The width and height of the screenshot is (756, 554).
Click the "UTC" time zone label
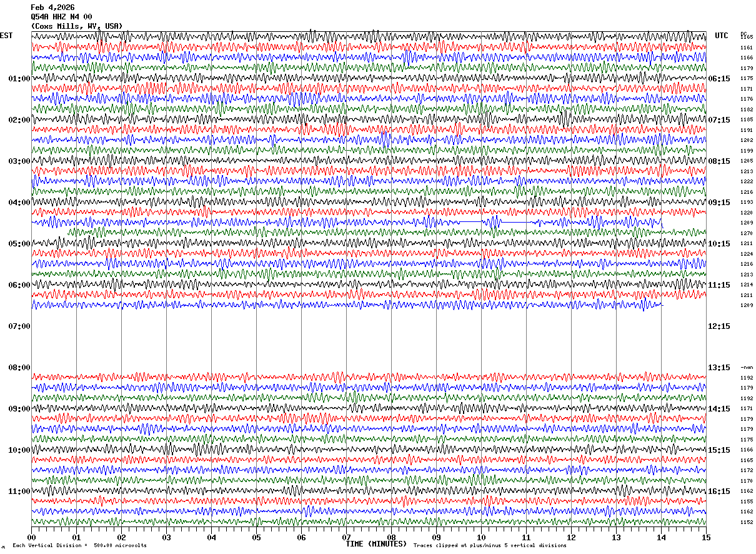(x=722, y=36)
